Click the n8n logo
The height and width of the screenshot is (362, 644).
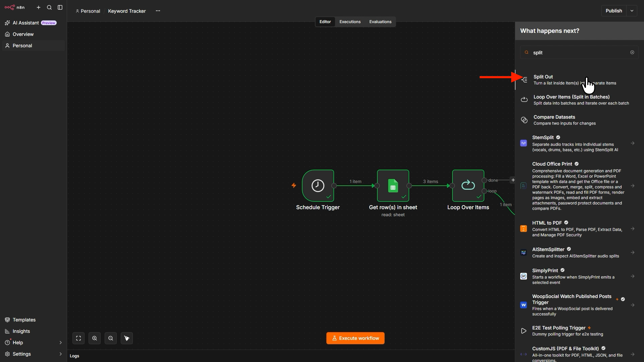tap(14, 7)
